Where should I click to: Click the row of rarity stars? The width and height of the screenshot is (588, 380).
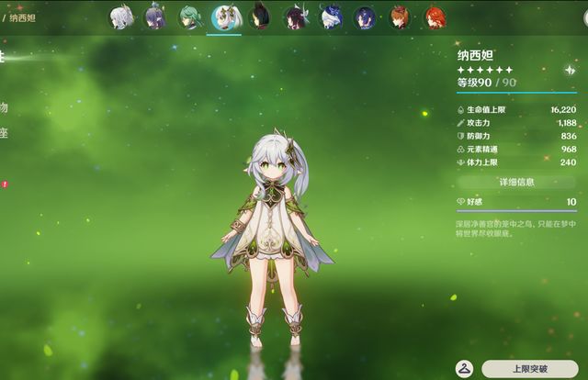485,70
